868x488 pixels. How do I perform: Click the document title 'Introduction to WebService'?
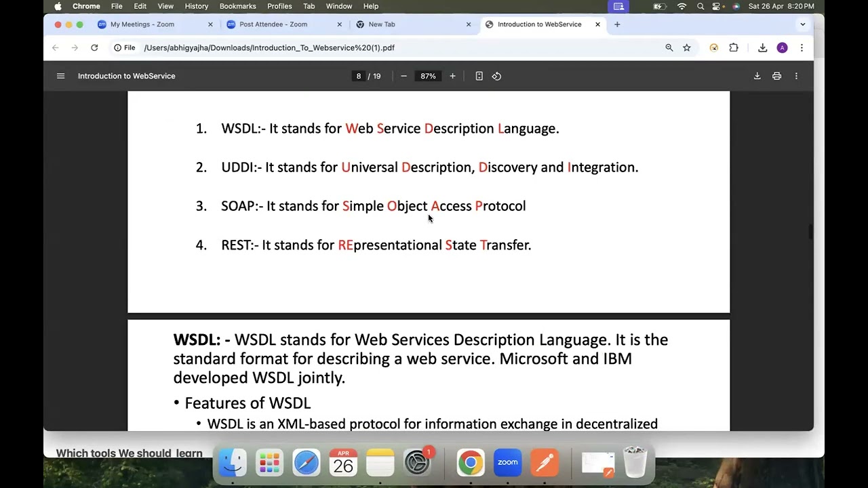pyautogui.click(x=126, y=76)
